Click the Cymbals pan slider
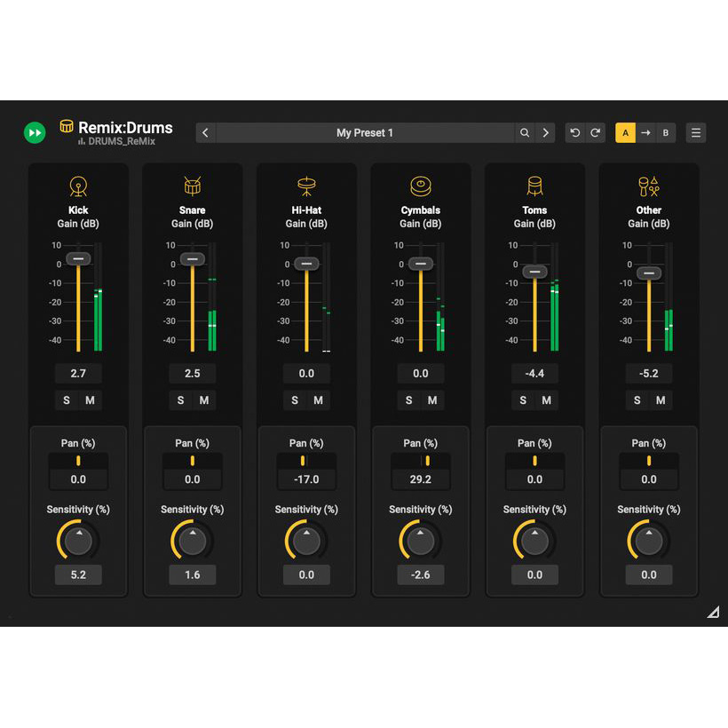Viewport: 728px width, 728px height. pyautogui.click(x=421, y=461)
